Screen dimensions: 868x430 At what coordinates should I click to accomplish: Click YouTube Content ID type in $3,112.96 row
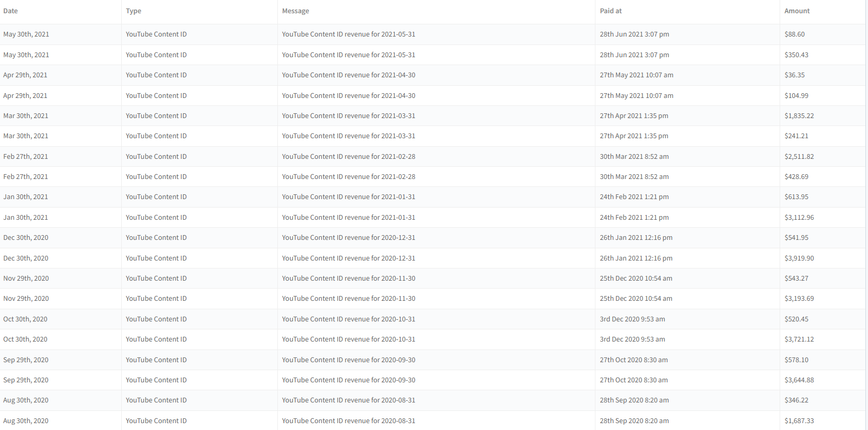(x=156, y=218)
